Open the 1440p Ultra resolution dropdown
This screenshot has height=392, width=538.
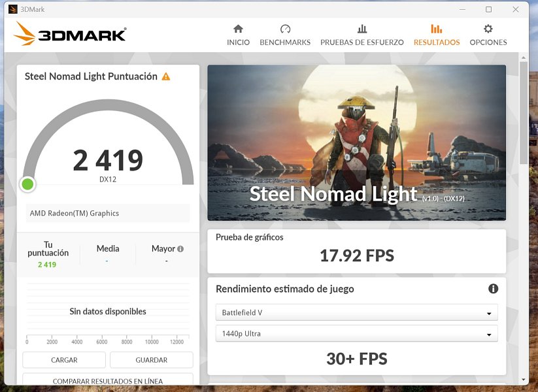coord(356,333)
